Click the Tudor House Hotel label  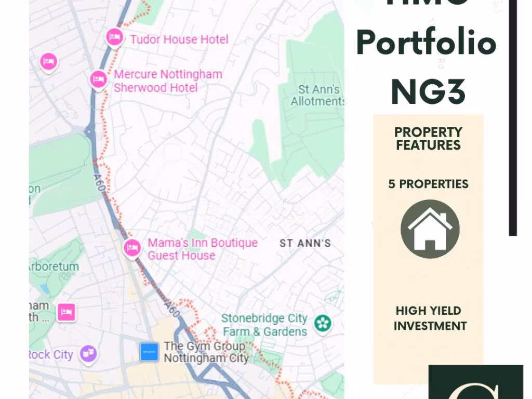click(179, 39)
